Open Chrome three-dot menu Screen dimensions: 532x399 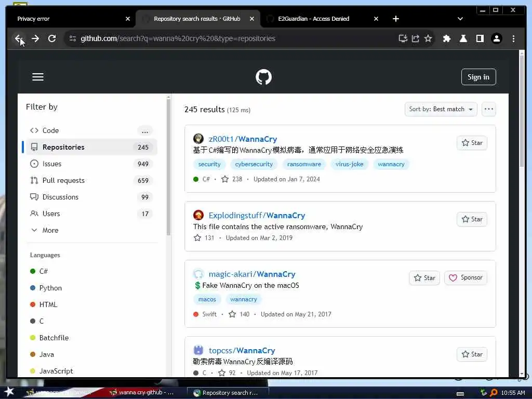[513, 38]
